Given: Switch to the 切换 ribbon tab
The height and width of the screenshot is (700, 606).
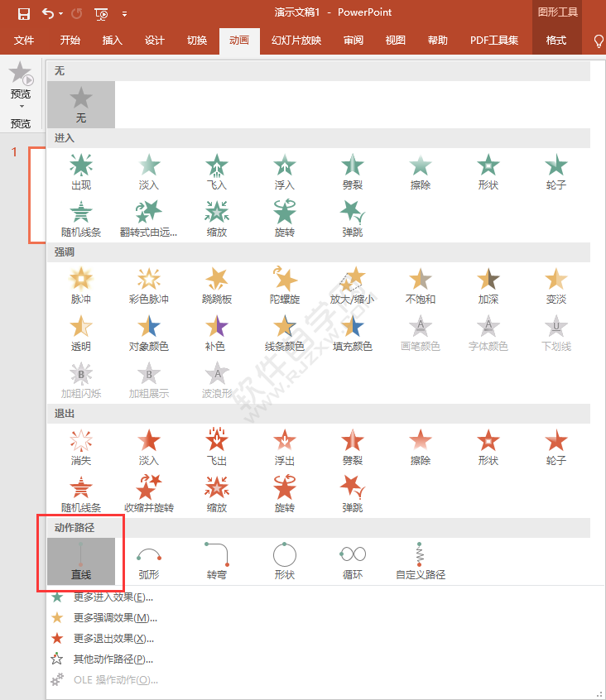Looking at the screenshot, I should pos(197,41).
